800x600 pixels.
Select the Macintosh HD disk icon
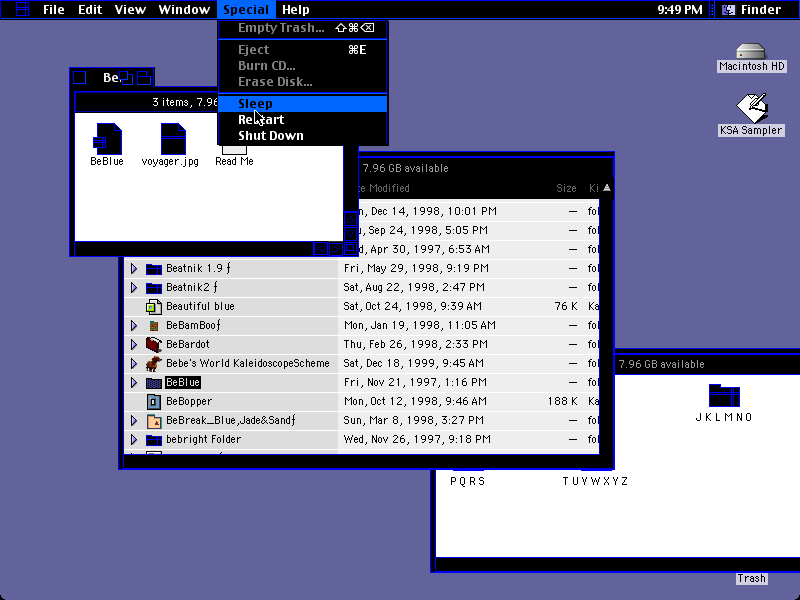tap(751, 51)
